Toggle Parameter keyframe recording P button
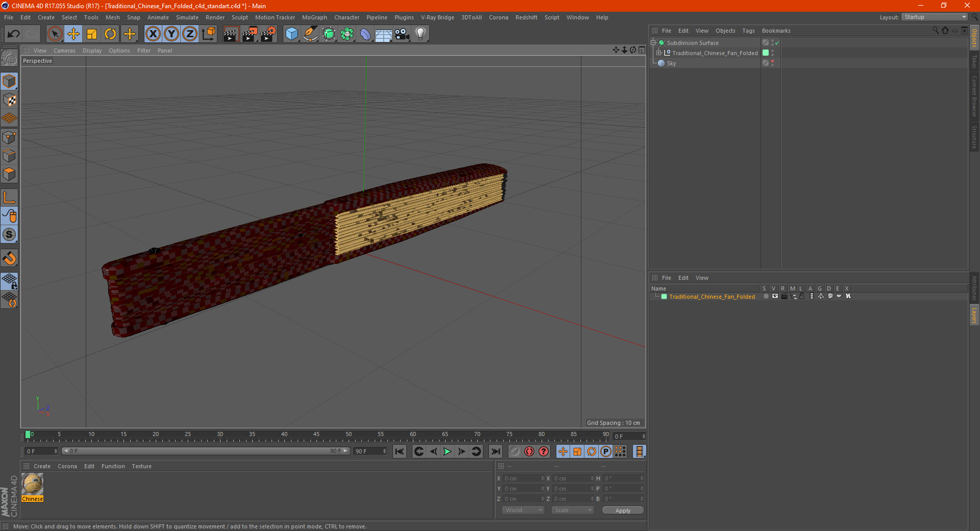Viewport: 980px width, 531px height. 606,451
